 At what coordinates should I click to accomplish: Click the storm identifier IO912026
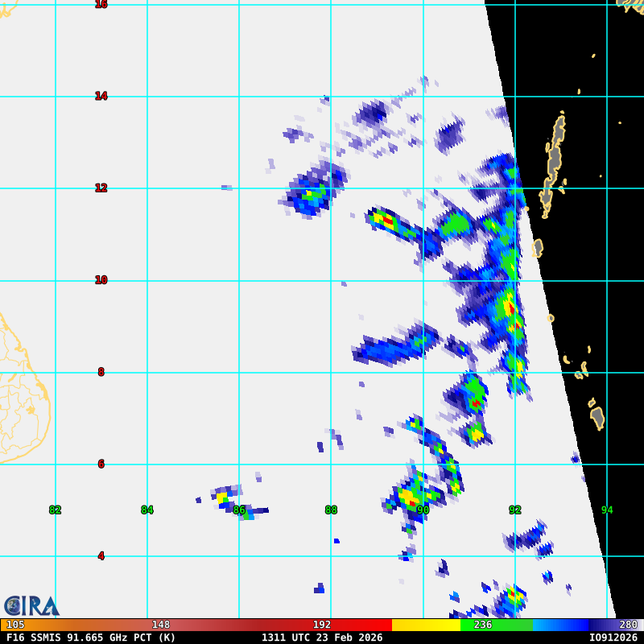pyautogui.click(x=613, y=638)
